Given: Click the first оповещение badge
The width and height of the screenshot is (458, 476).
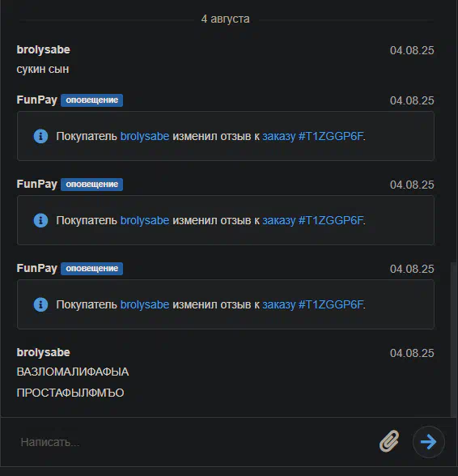Looking at the screenshot, I should pos(91,100).
